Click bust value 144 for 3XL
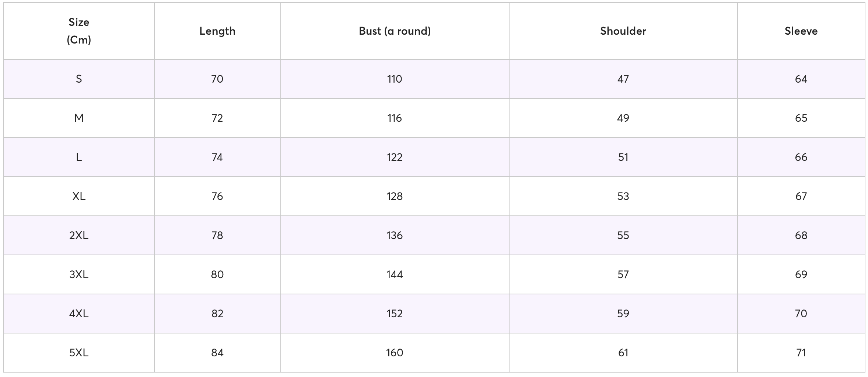 point(395,274)
